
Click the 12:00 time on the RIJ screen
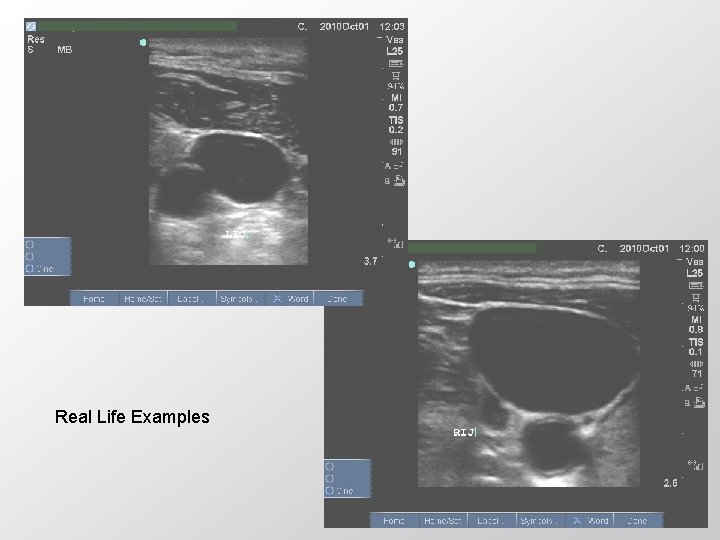(x=692, y=248)
